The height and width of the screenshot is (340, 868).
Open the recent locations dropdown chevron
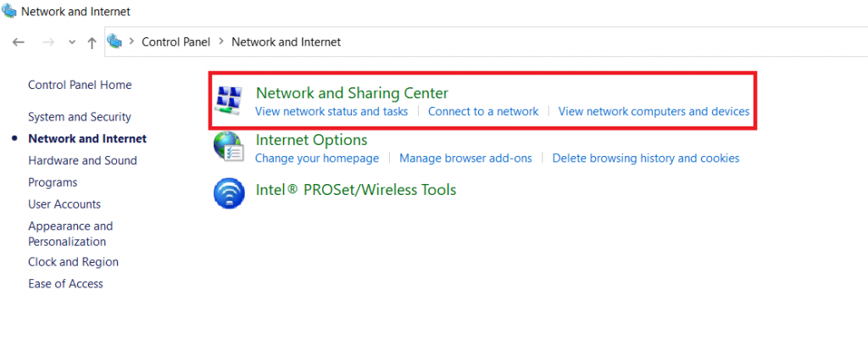click(71, 42)
